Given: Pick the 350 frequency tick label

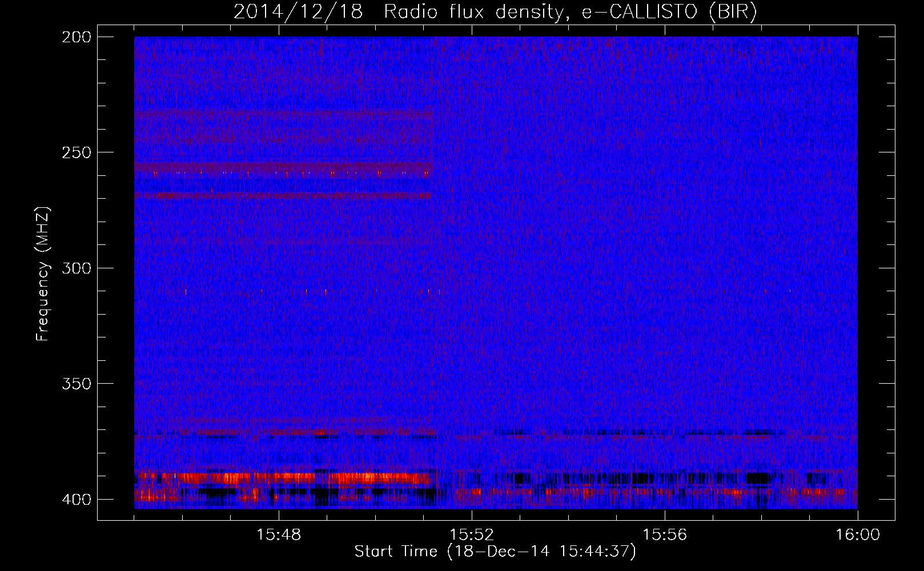Looking at the screenshot, I should point(77,384).
